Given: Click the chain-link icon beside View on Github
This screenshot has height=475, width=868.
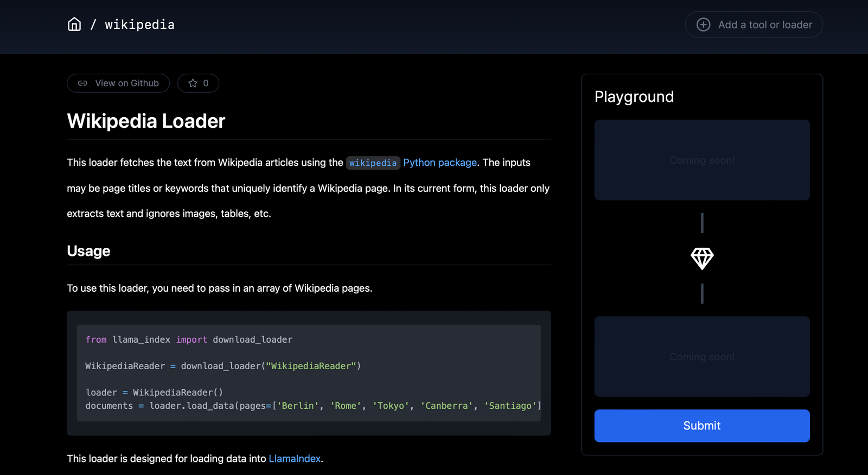Looking at the screenshot, I should tap(82, 84).
